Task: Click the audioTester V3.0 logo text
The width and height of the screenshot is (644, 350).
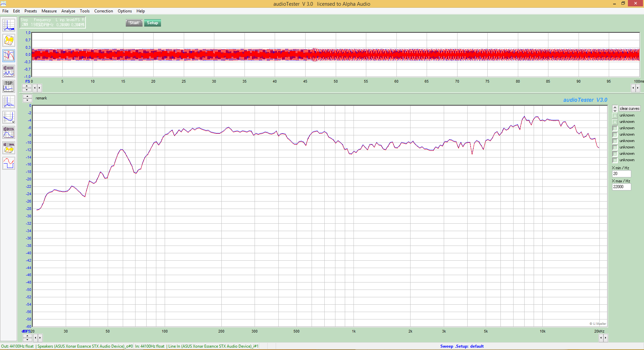Action: click(585, 100)
